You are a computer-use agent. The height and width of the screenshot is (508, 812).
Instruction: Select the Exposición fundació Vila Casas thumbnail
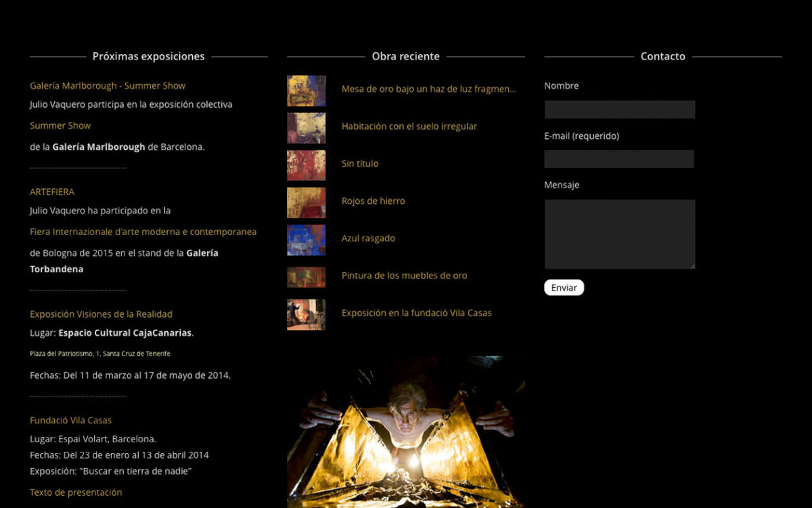306,314
